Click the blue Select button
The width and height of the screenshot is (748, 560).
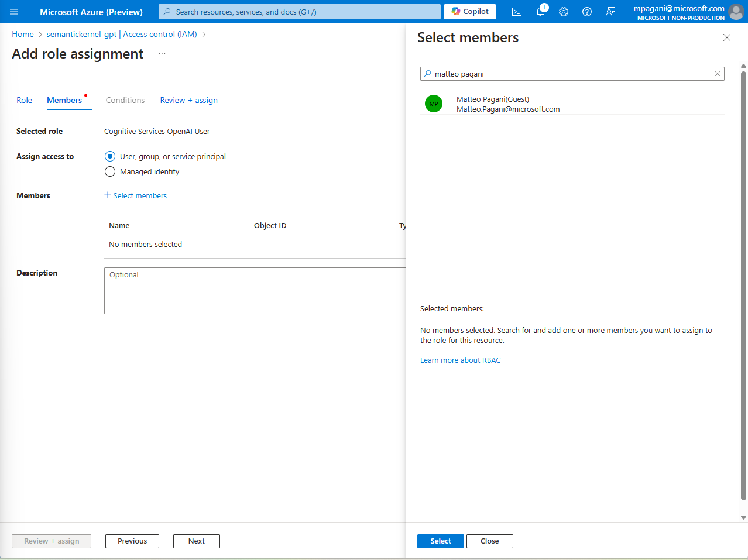[441, 541]
